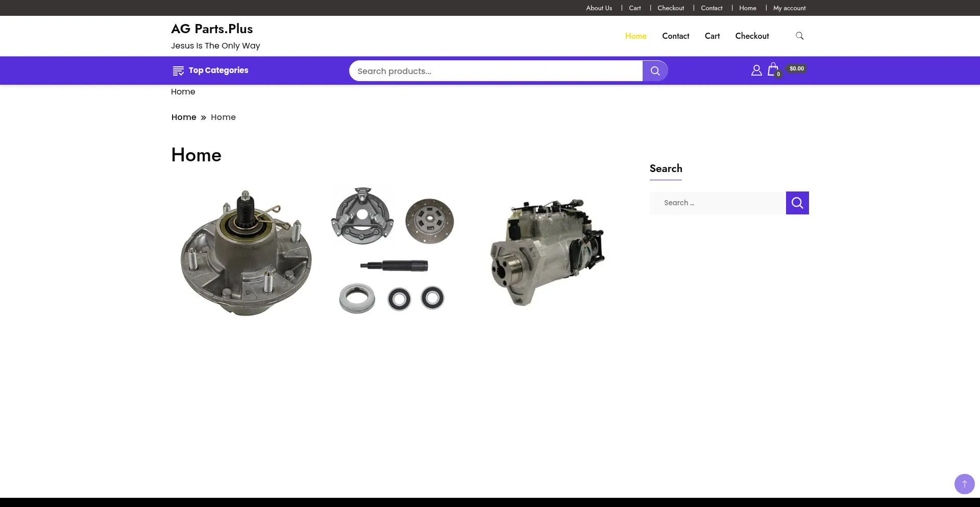The height and width of the screenshot is (507, 980).
Task: Focus the sidebar Search input field
Action: pos(718,203)
